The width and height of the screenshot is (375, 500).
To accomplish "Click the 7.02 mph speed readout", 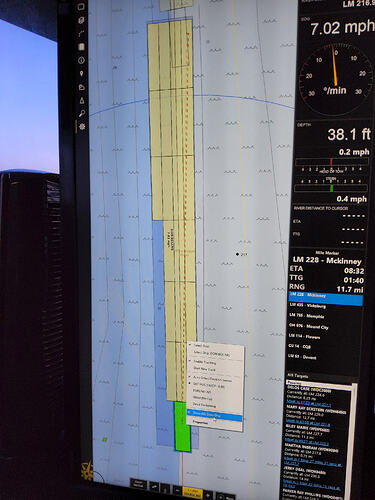I will click(342, 27).
